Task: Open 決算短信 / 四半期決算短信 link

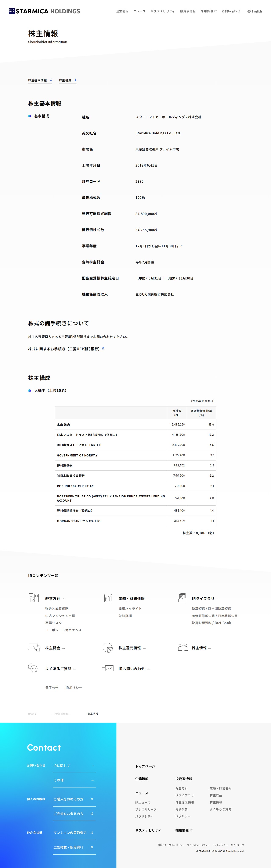Action: tap(212, 609)
